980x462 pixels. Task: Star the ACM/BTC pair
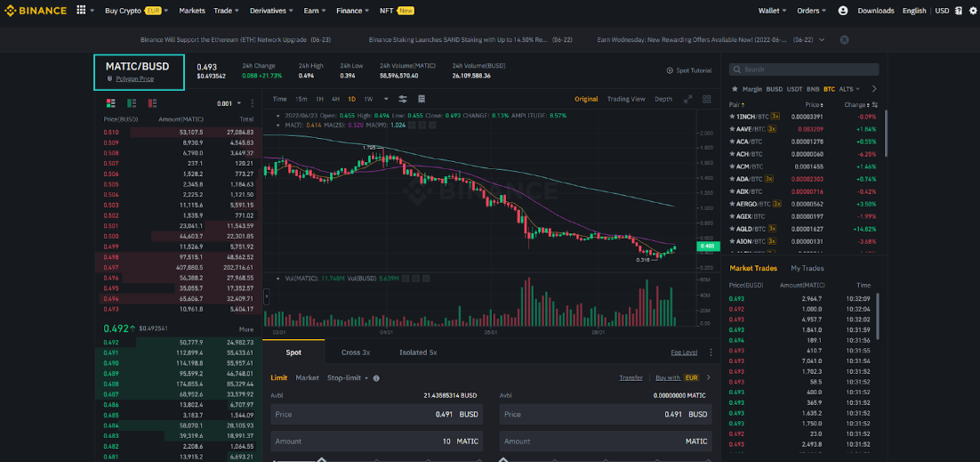[x=733, y=166]
